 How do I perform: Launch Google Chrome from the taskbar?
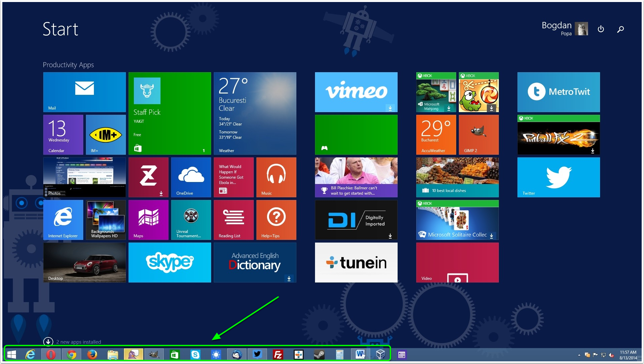click(x=71, y=355)
